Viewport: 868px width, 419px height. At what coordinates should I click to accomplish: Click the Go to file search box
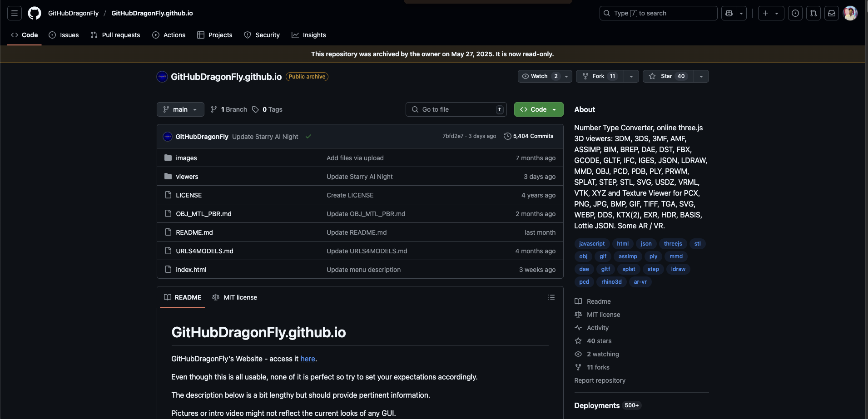[456, 109]
